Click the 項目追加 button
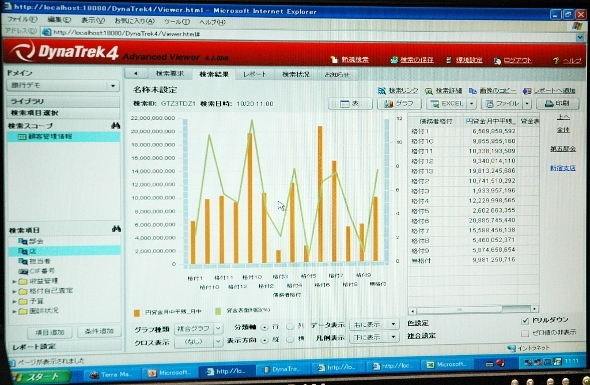The width and height of the screenshot is (590, 385). 49,332
